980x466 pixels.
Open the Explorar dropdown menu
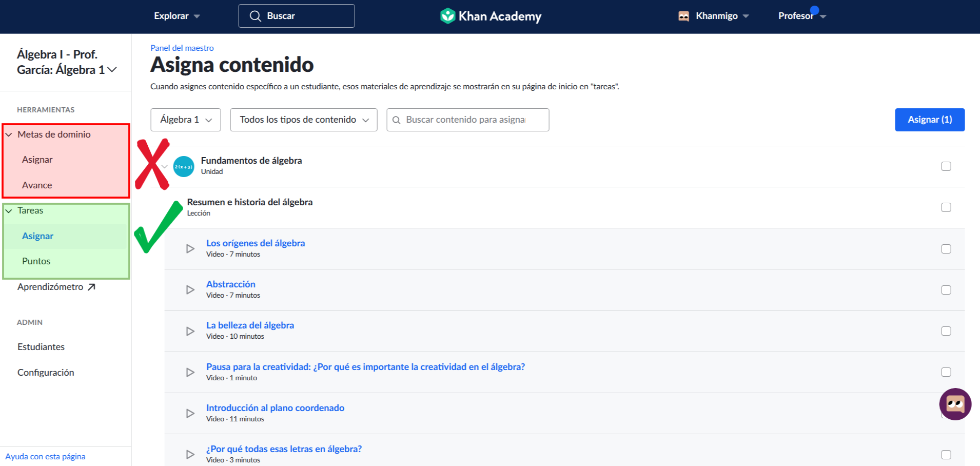point(177,16)
